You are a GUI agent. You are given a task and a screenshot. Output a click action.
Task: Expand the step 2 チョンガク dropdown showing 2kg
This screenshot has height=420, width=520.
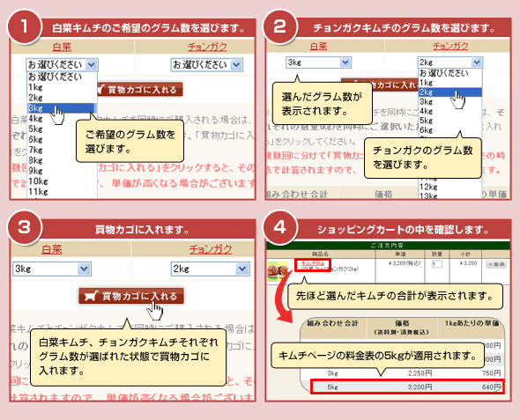(x=450, y=63)
